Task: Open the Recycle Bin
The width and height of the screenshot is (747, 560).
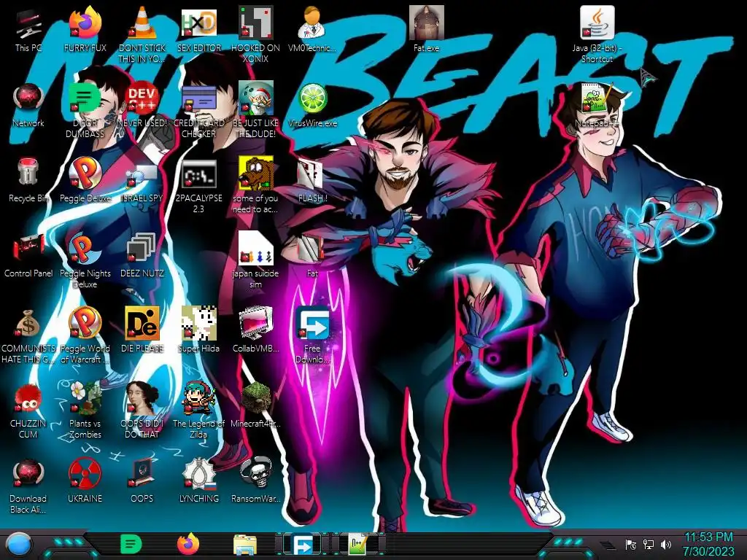Action: pos(28,172)
